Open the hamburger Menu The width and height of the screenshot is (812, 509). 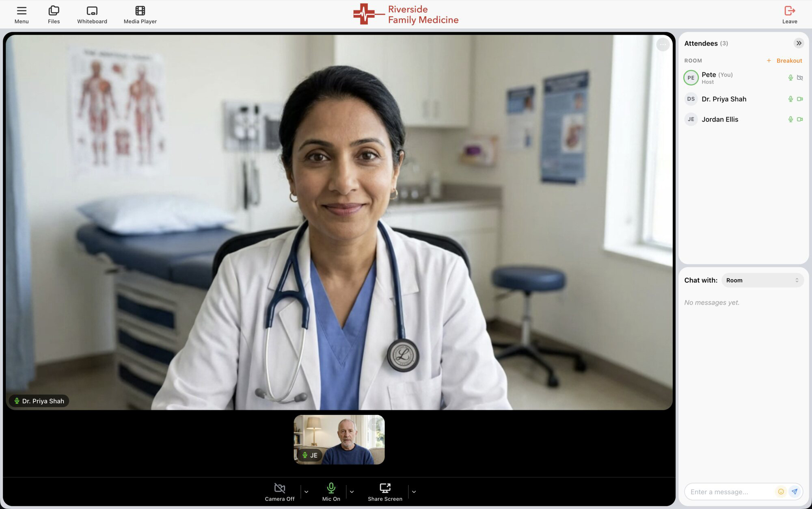pyautogui.click(x=22, y=15)
